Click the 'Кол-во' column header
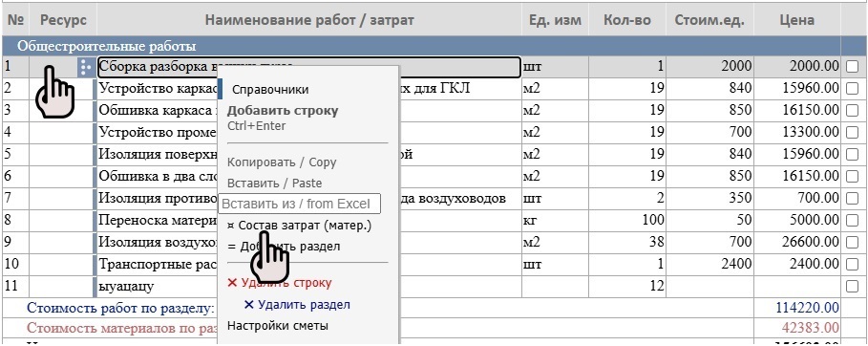The width and height of the screenshot is (868, 346). tap(627, 20)
